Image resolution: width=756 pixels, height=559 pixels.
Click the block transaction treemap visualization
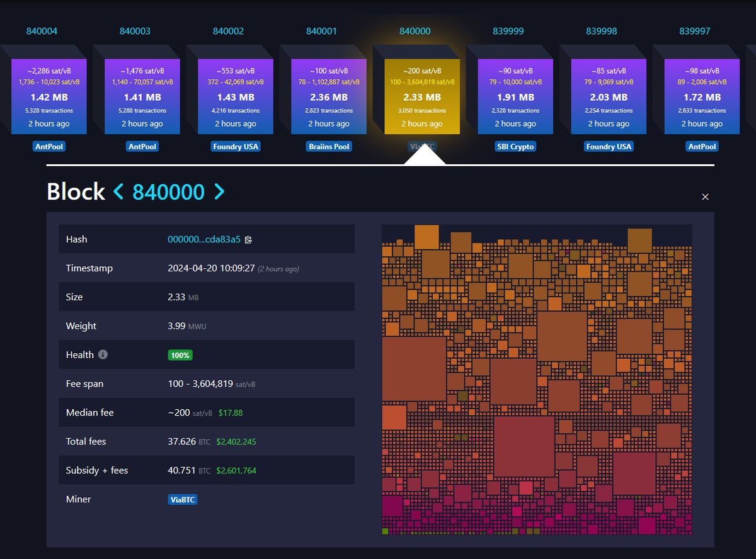point(537,380)
